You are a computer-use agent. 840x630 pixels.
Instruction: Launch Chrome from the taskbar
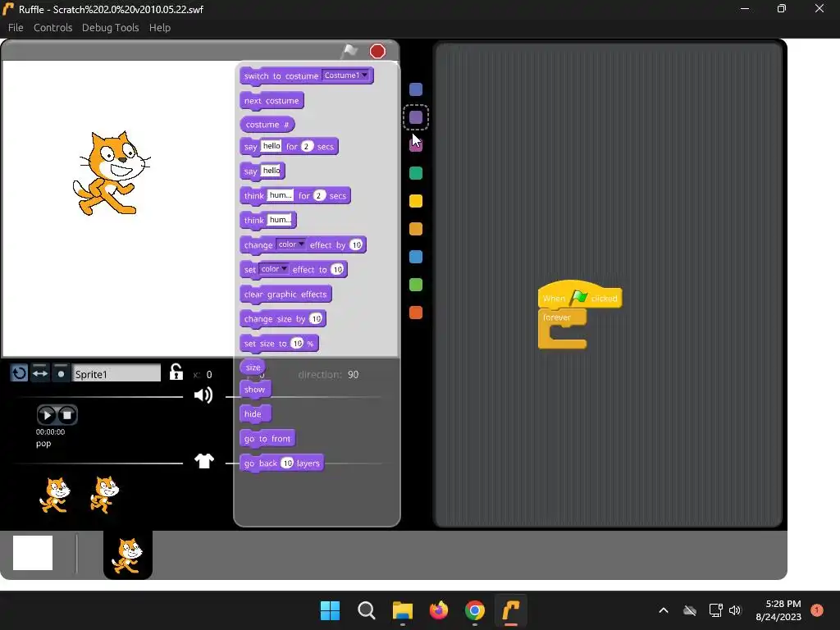pyautogui.click(x=475, y=610)
